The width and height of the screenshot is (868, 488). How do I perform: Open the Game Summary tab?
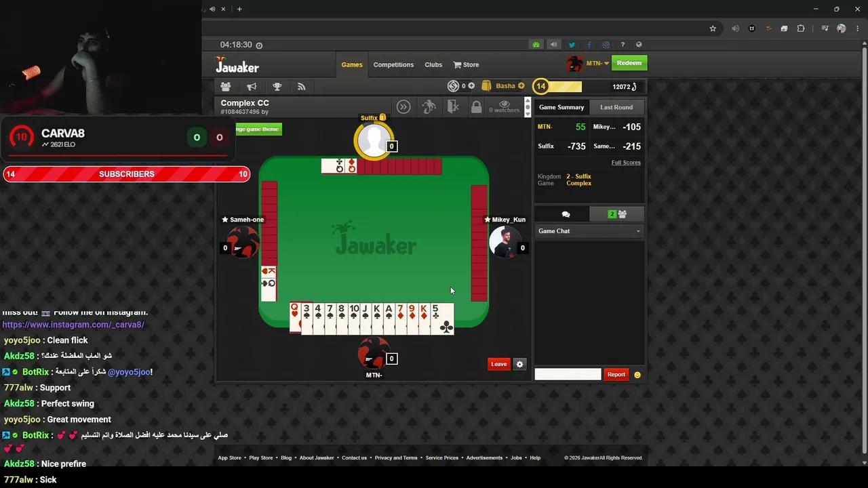[x=561, y=107]
